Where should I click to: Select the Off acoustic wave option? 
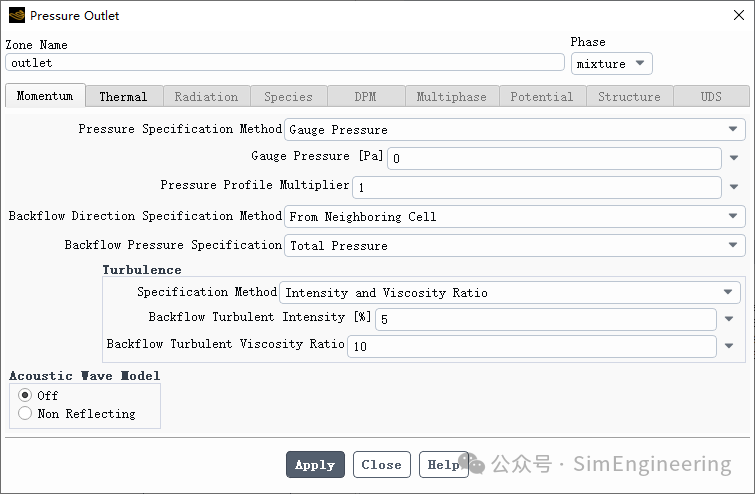click(25, 395)
